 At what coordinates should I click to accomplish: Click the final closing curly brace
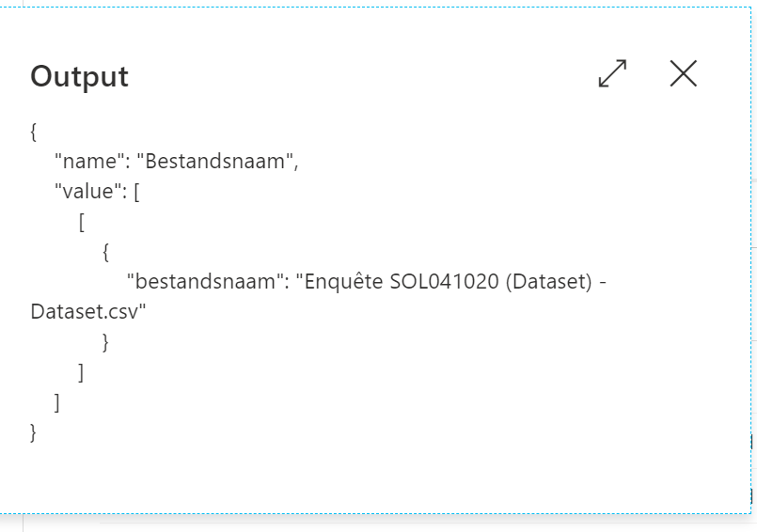coord(34,432)
